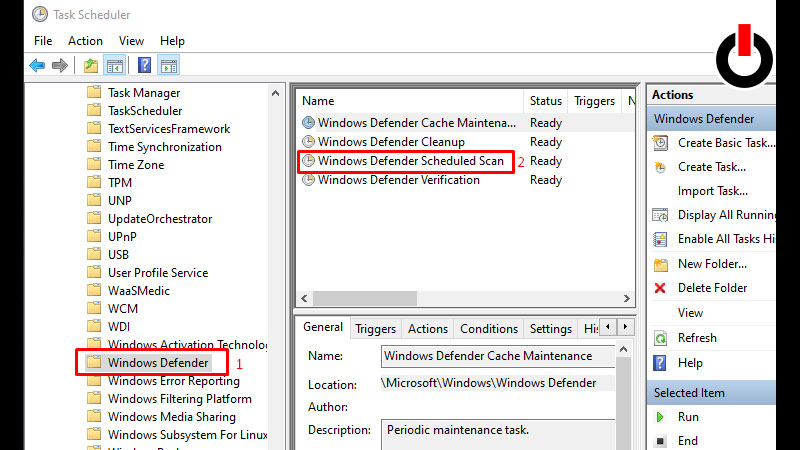Toggle the Show/Hide Action Pane icon

[x=168, y=65]
